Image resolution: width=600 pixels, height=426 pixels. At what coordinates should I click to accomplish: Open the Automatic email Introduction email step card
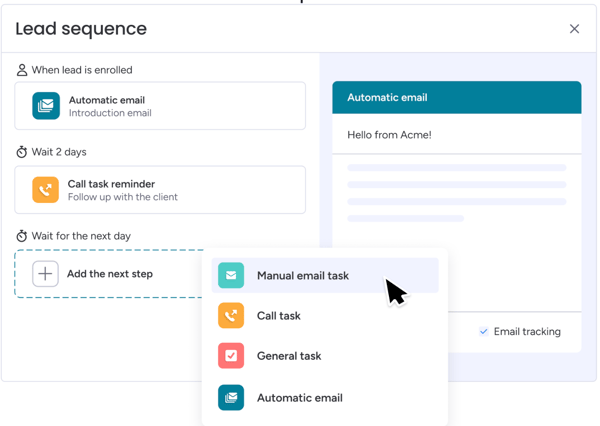point(160,106)
